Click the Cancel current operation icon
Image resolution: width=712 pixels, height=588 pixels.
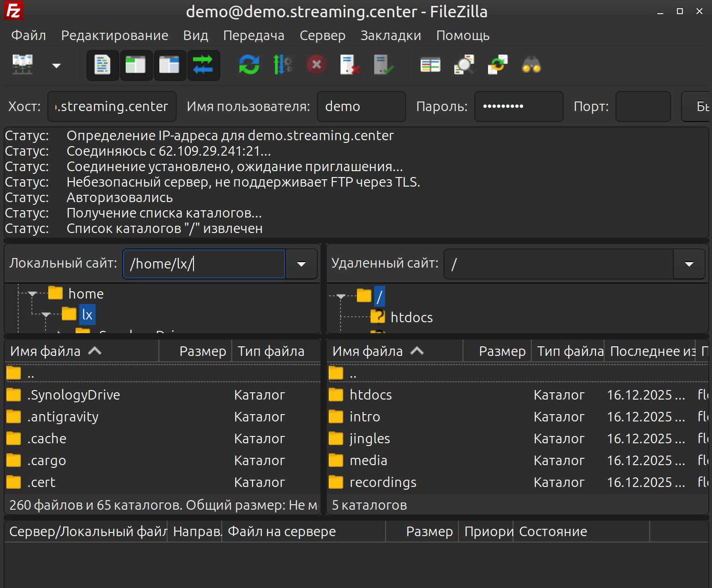tap(316, 65)
